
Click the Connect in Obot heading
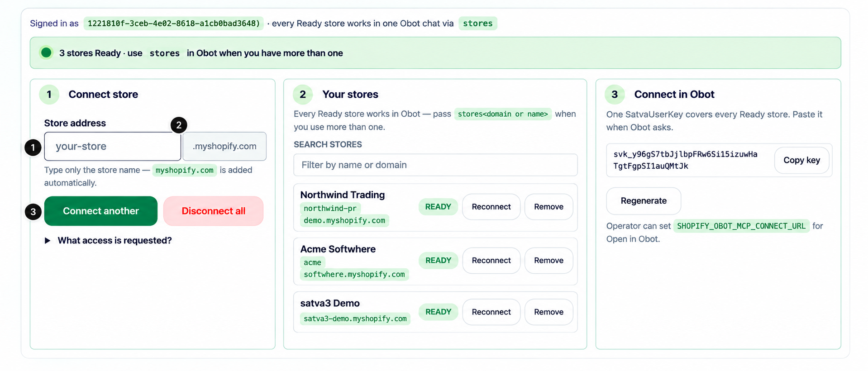674,94
